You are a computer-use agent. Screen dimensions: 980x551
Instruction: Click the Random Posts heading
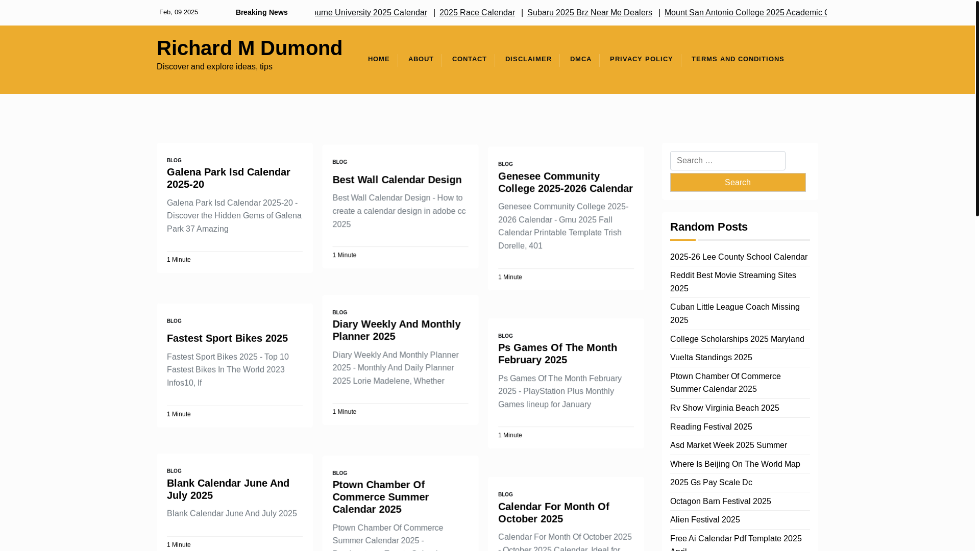709,227
